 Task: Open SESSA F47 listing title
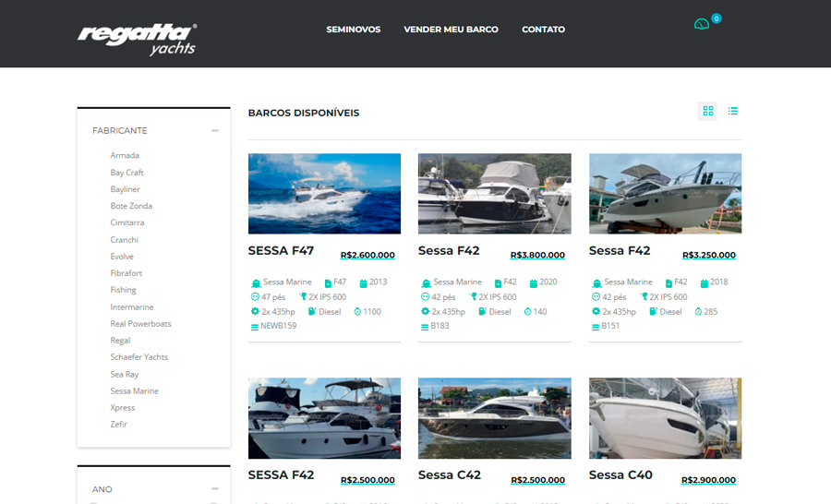(x=281, y=251)
